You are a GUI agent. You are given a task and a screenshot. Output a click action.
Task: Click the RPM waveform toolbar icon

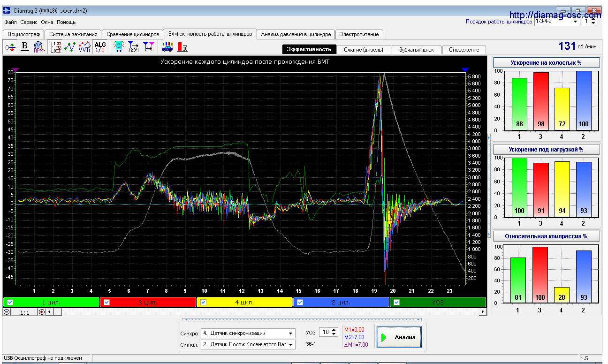38,47
